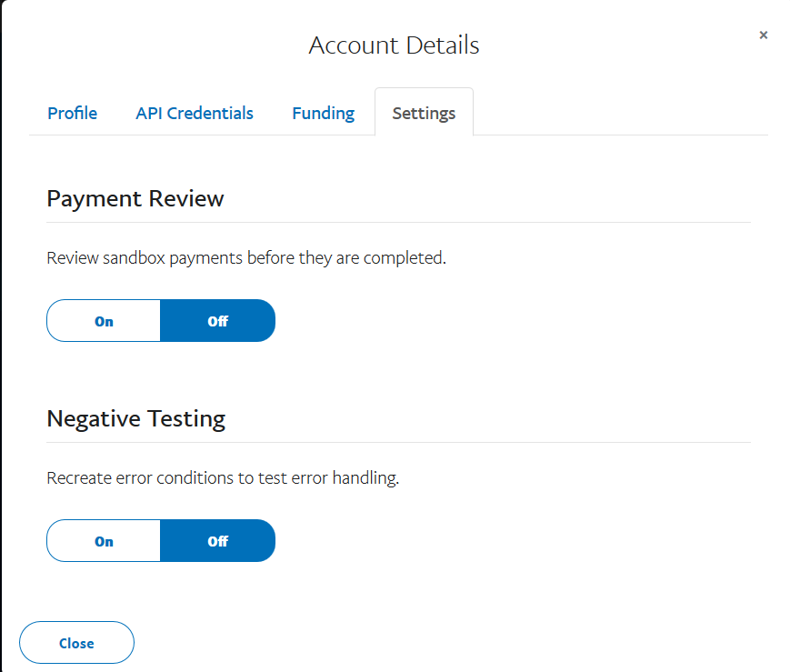Click the divider line under Payment Review
Image resolution: width=790 pixels, height=672 pixels.
pos(398,222)
